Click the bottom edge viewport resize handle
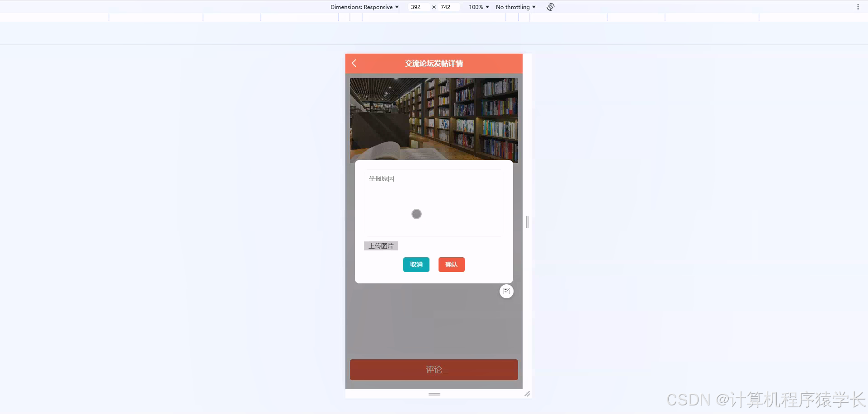 pos(434,394)
